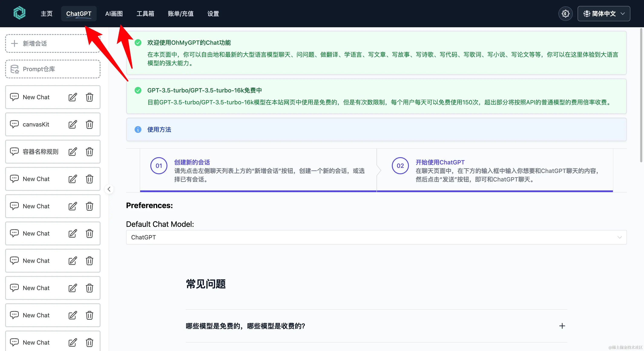Viewport: 644px width, 351px height.
Task: Click the plus icon in 新增会话
Action: (14, 43)
